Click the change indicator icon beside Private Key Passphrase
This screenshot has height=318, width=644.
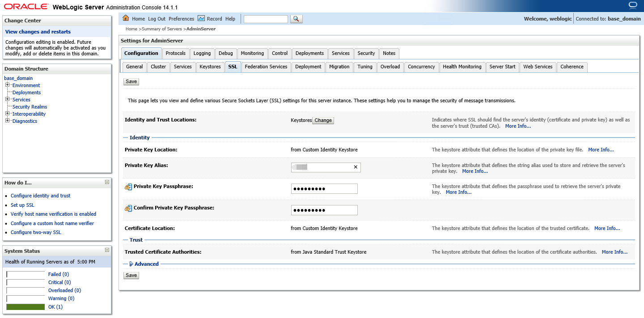coord(128,186)
